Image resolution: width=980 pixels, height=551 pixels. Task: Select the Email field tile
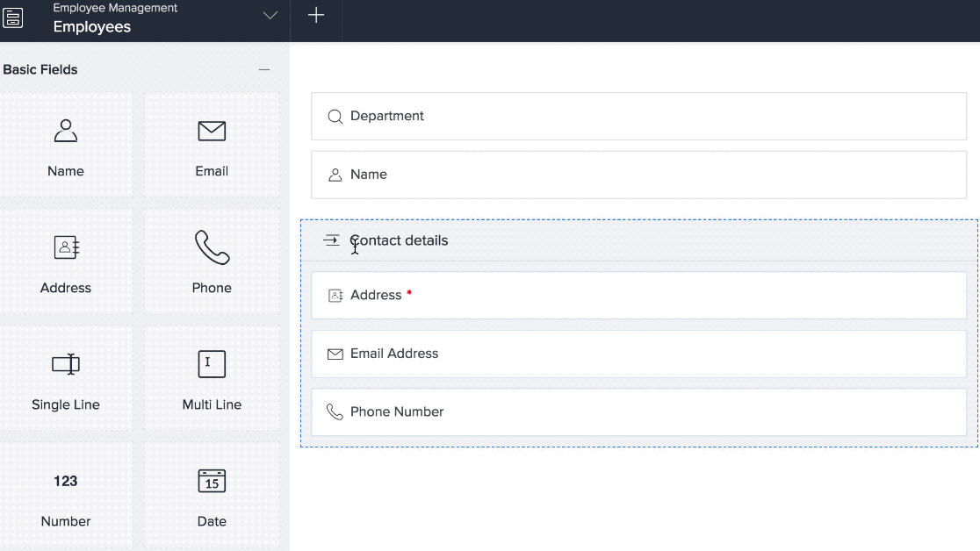[x=212, y=146]
